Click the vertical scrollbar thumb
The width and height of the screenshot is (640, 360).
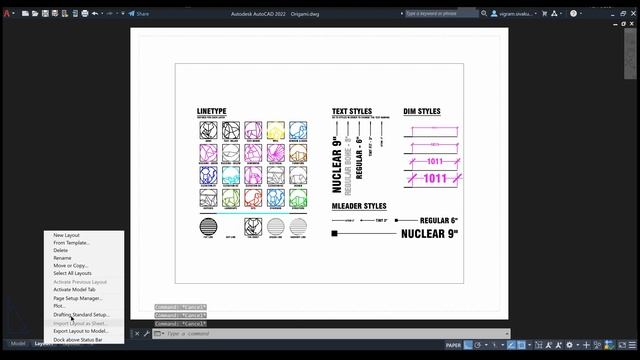click(630, 53)
